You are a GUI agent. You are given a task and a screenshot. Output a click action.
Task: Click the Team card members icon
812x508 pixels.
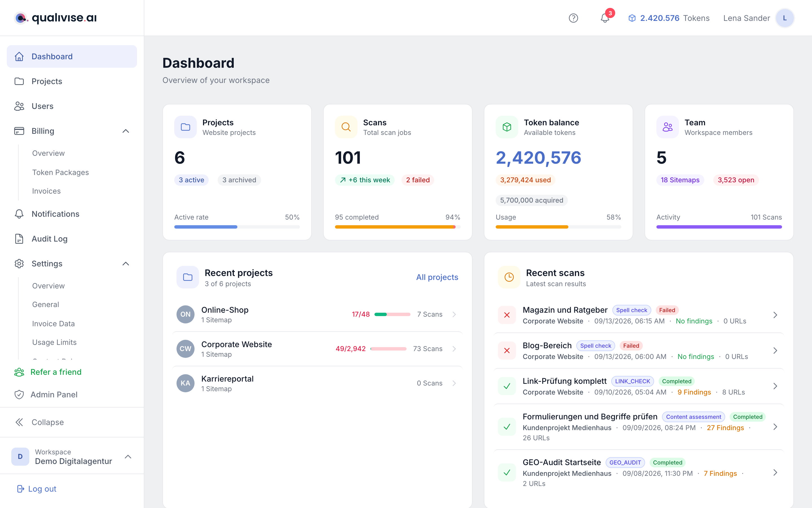point(667,127)
